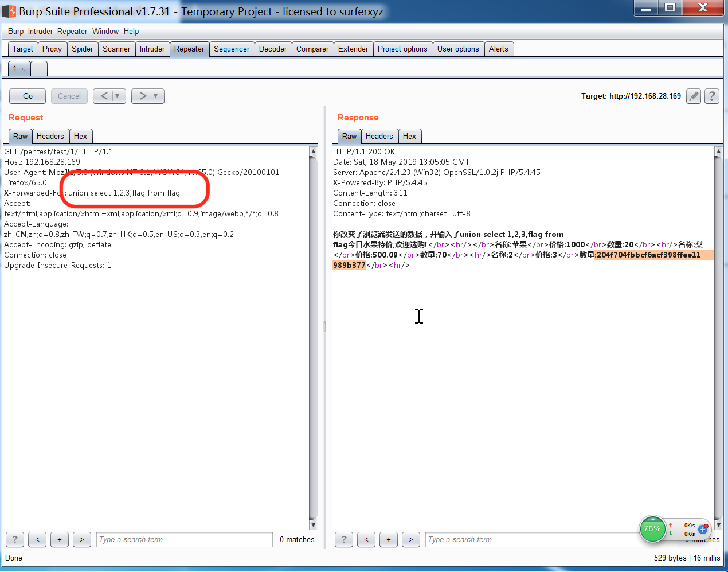Open the Burp menu
The height and width of the screenshot is (572, 728).
click(15, 32)
